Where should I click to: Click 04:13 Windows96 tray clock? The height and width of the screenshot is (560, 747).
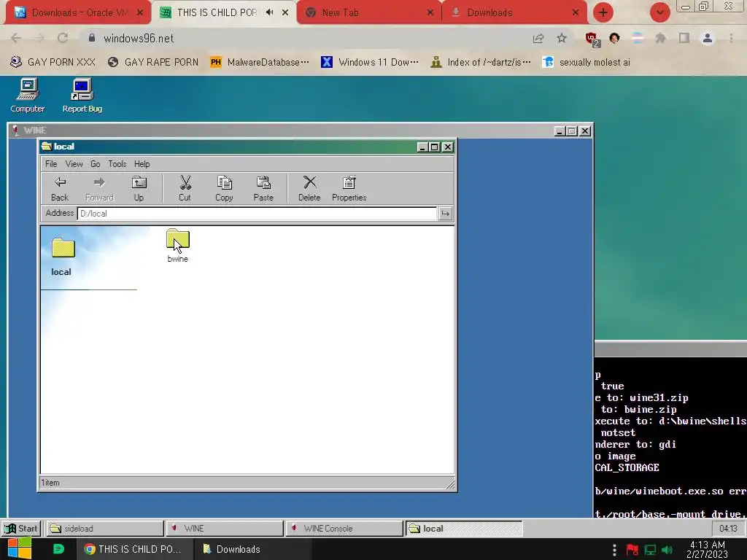(x=728, y=529)
